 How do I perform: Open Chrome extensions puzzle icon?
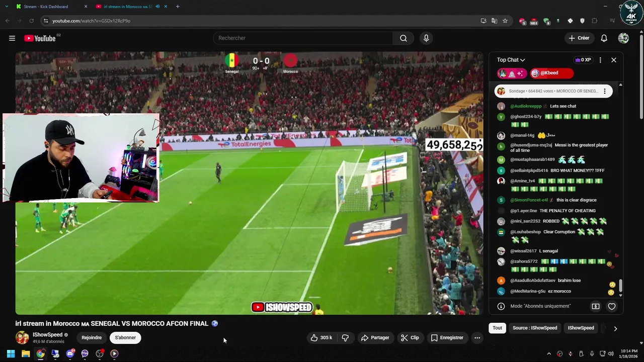coord(594,21)
